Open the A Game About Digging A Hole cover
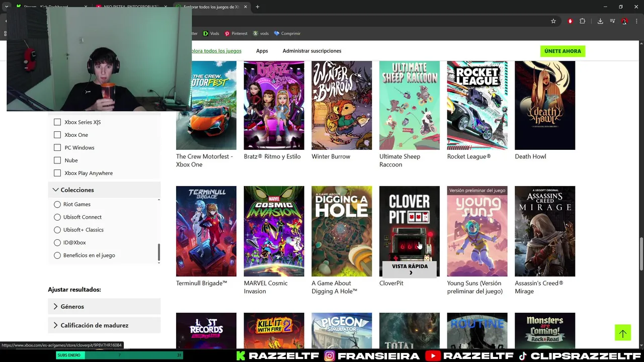 pos(342,231)
